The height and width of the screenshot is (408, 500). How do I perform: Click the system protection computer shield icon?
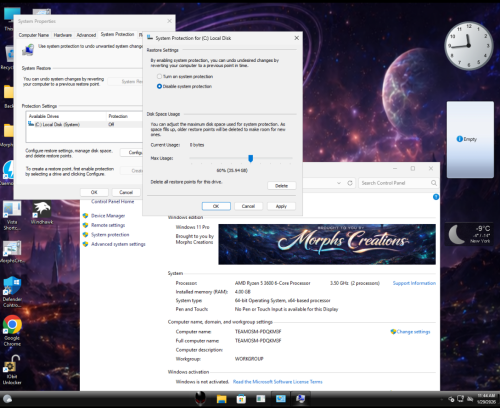click(x=28, y=50)
